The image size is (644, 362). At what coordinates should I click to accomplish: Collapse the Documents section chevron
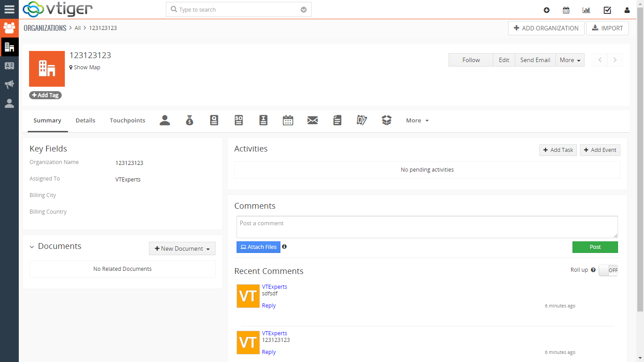click(x=32, y=247)
